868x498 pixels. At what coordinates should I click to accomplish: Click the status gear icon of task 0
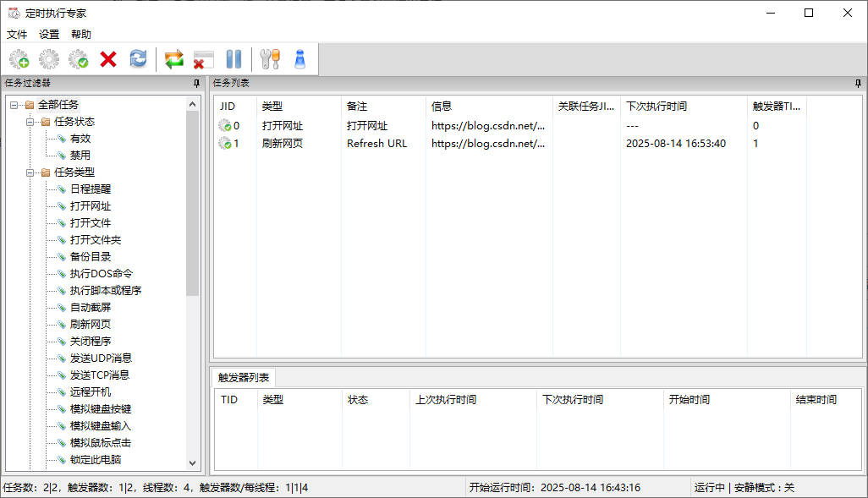225,126
